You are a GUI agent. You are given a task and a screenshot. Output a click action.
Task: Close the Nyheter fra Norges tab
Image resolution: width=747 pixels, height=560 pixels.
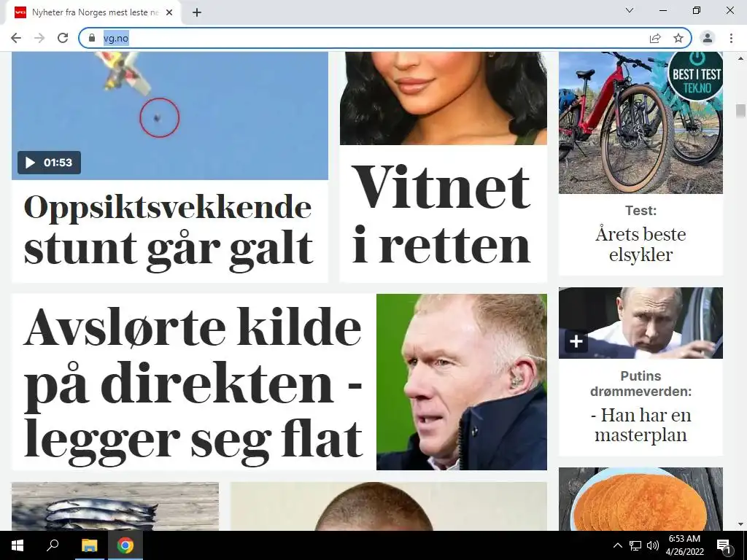(x=169, y=12)
